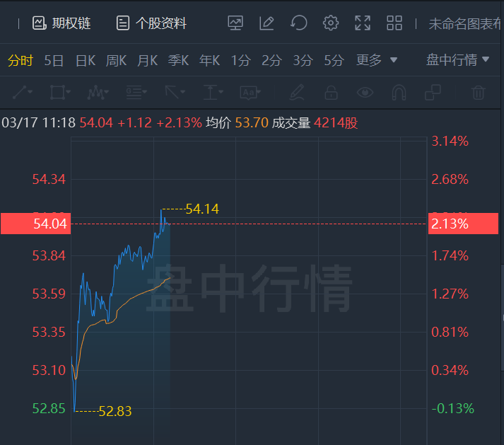Refresh the chart with the reload icon
504x445 pixels.
tap(298, 23)
